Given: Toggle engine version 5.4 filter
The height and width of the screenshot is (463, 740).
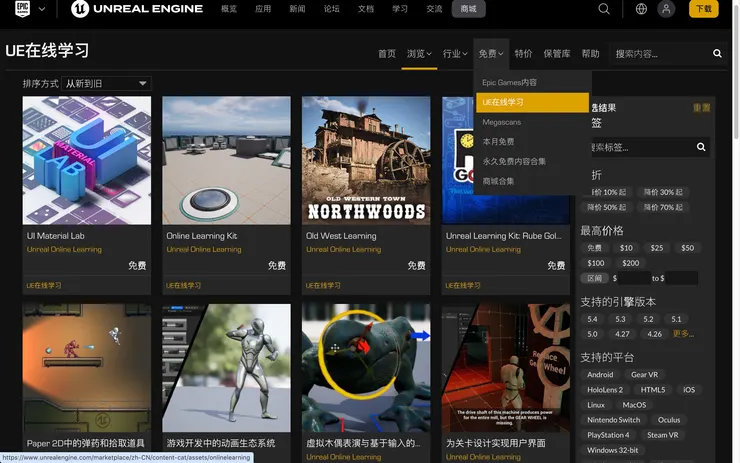Looking at the screenshot, I should click(592, 319).
